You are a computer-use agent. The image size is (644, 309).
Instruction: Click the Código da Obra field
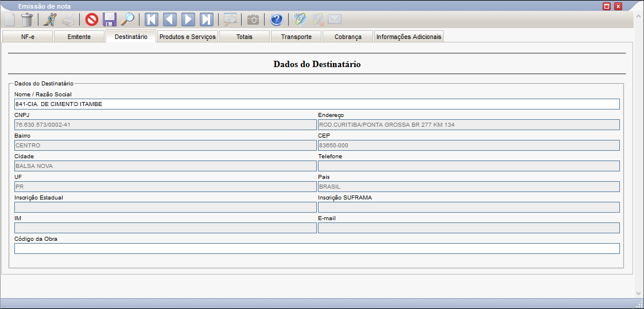pyautogui.click(x=317, y=249)
